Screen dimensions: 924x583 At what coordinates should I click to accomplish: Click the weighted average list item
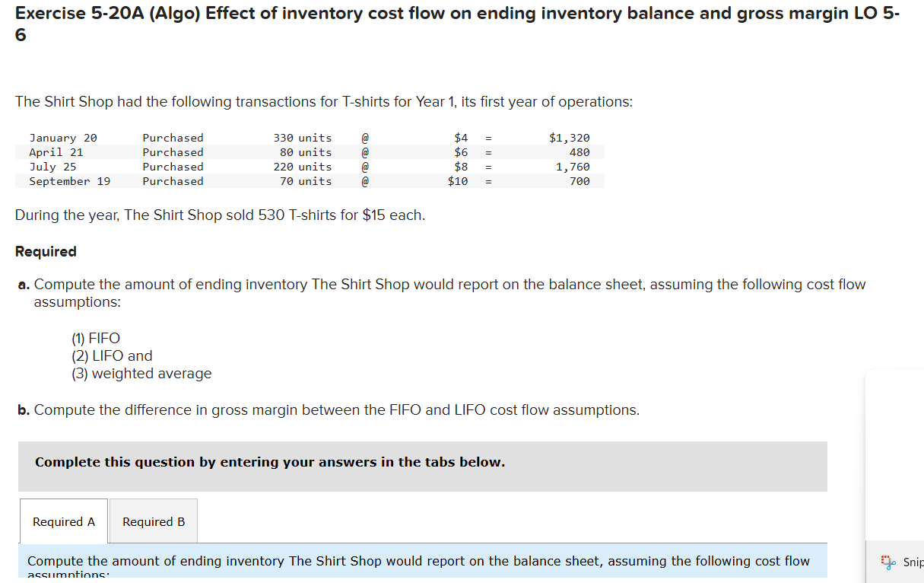(141, 373)
